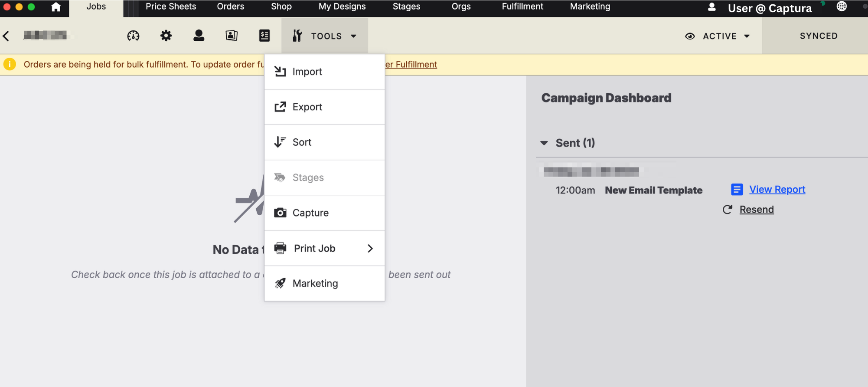Click Resend for the email campaign
Image resolution: width=868 pixels, height=387 pixels.
point(756,210)
